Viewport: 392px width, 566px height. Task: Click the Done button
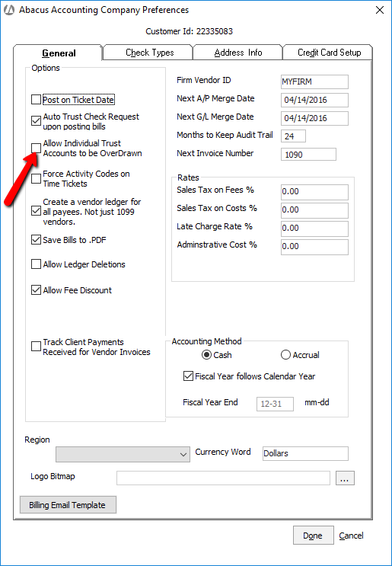(x=313, y=536)
